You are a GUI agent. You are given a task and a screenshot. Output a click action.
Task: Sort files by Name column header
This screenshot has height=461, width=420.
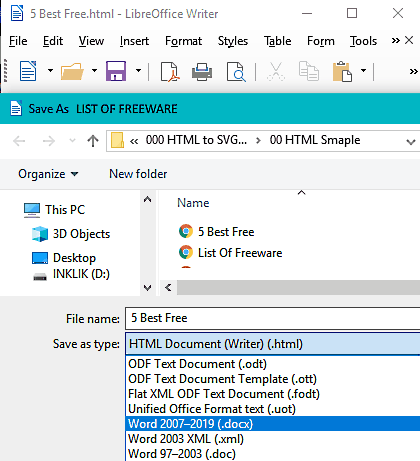pos(193,203)
